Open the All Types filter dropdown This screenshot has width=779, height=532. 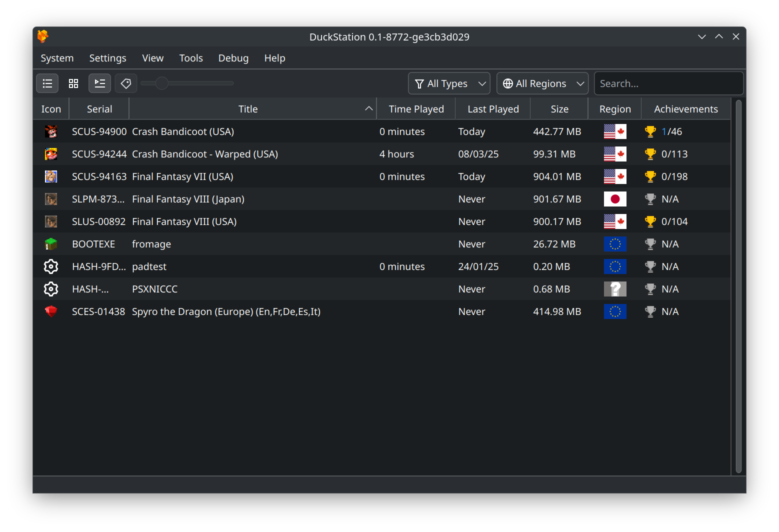(449, 83)
